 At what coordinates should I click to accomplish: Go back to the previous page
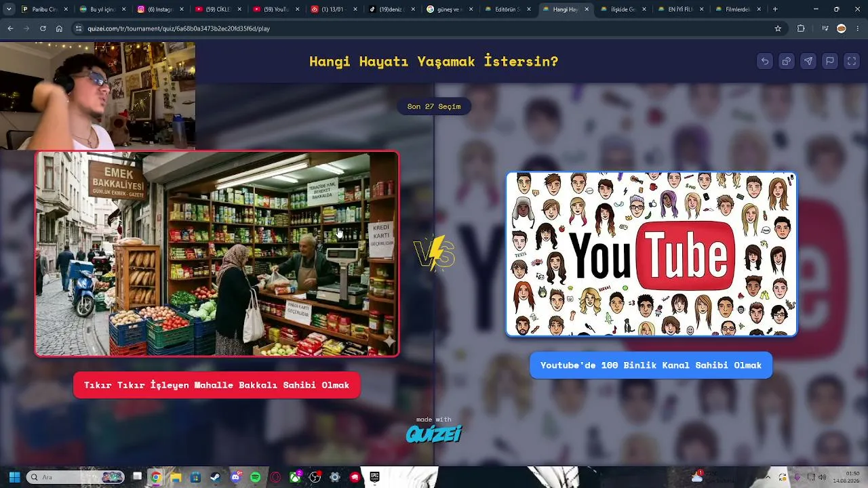pos(9,28)
